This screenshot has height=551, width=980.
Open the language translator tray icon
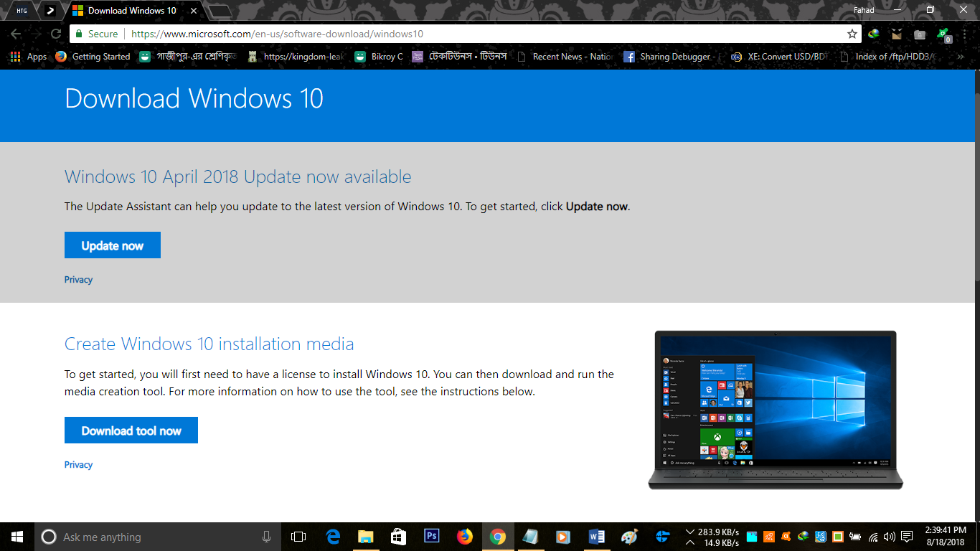click(821, 537)
